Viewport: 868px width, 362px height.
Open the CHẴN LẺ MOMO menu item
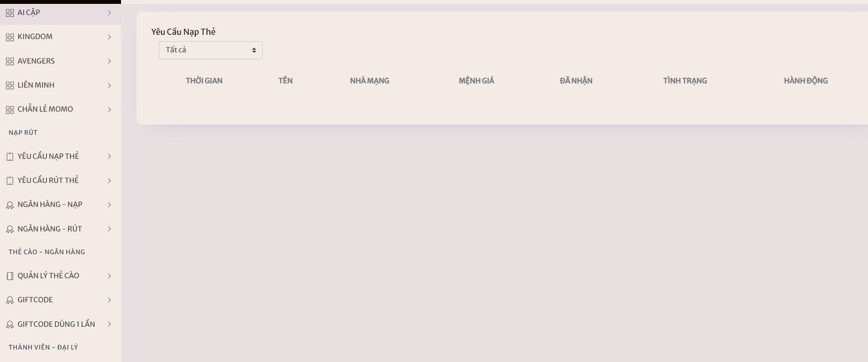(x=61, y=109)
